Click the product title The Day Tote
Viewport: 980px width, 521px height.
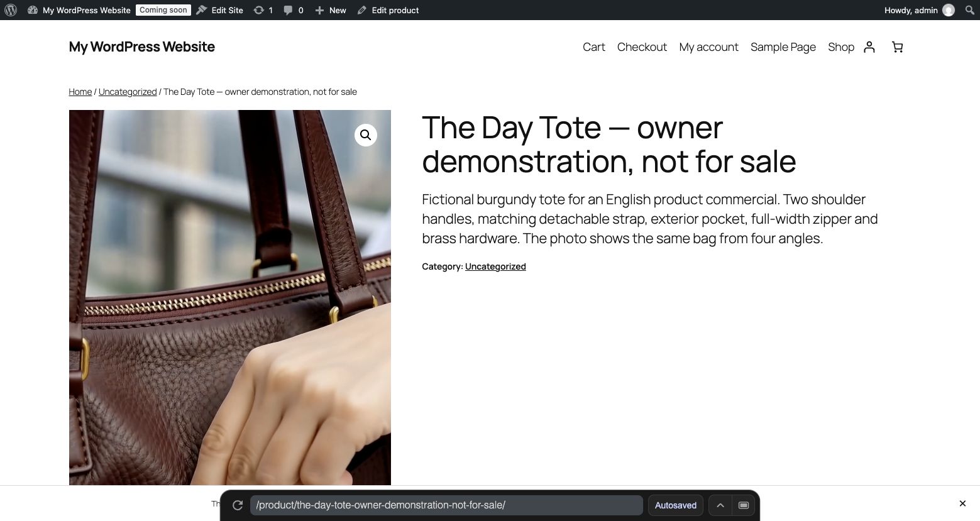(x=608, y=145)
